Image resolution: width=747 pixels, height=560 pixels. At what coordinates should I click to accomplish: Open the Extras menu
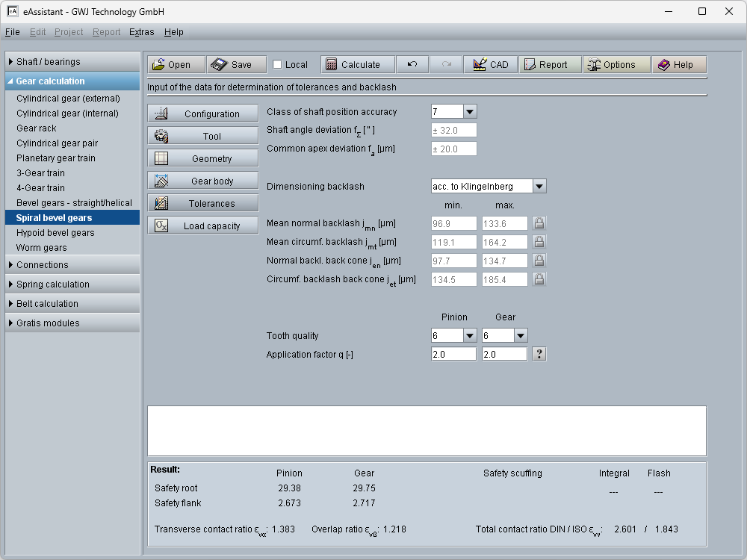coord(141,32)
